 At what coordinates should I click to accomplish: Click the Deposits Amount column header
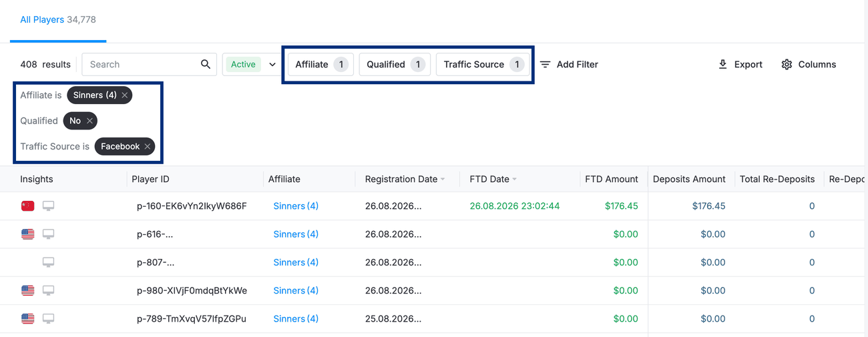point(689,179)
